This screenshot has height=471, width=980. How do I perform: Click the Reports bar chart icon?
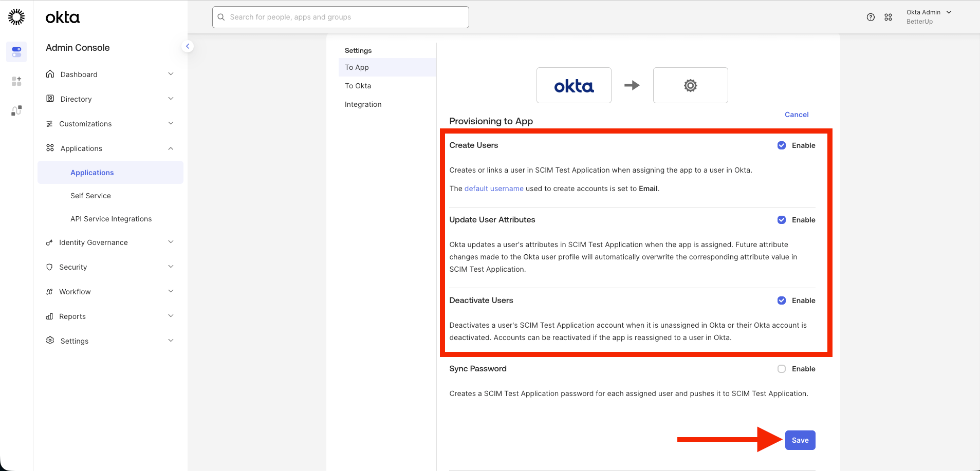point(49,316)
